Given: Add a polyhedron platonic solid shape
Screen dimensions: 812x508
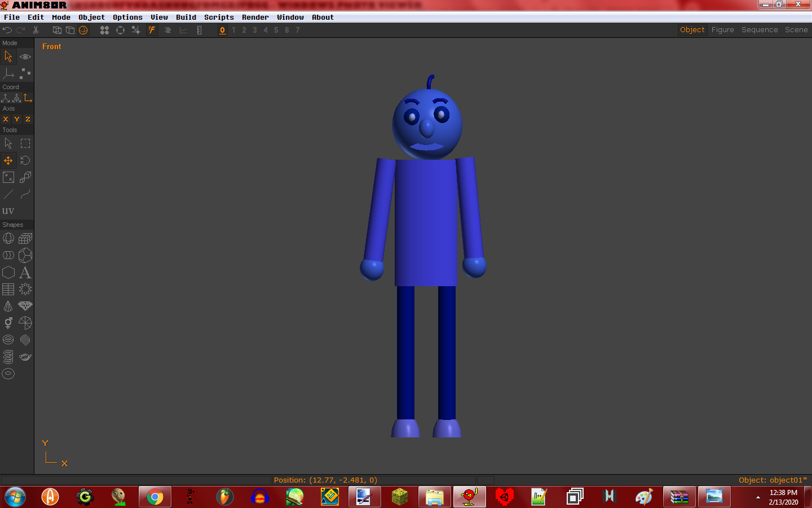Looking at the screenshot, I should (x=25, y=255).
